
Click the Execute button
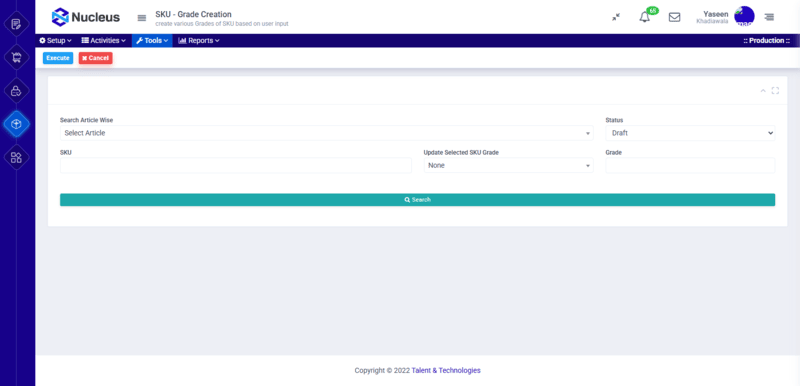point(58,58)
